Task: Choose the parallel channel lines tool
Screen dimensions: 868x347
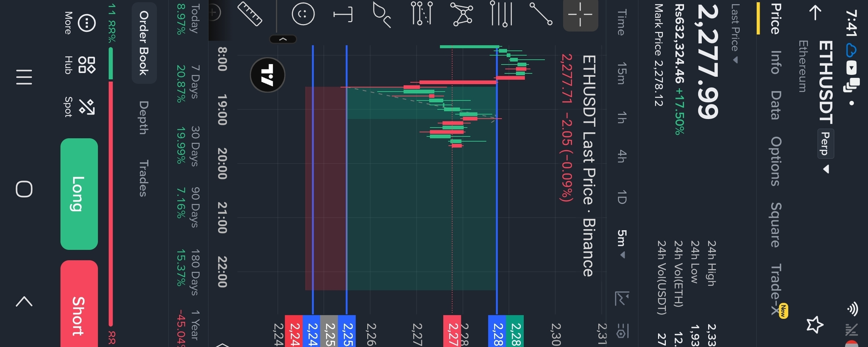Action: coord(501,14)
